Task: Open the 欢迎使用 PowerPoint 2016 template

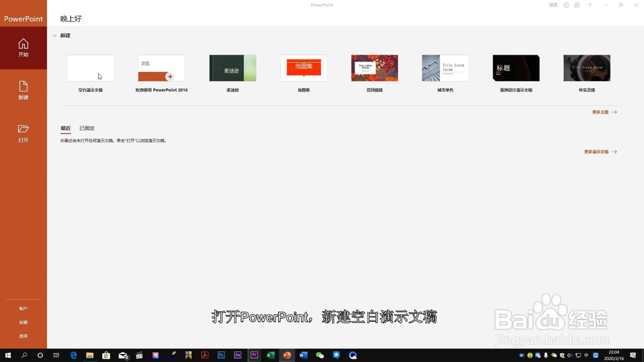Action: pos(162,68)
